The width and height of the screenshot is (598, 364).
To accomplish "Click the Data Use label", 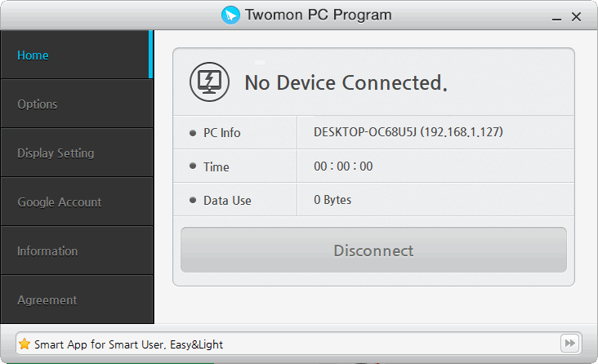I will tap(226, 201).
